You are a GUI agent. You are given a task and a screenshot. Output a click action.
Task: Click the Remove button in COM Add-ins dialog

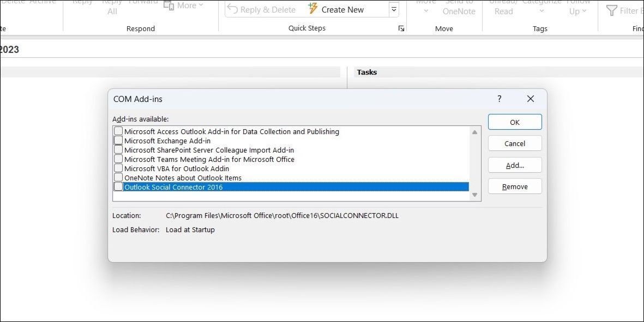tap(514, 186)
